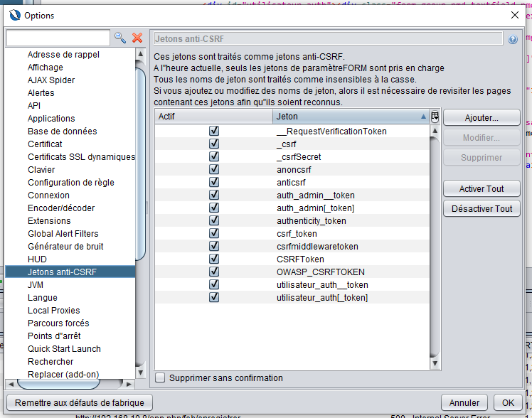Open Global Alert Filters options
The image size is (532, 418).
pyautogui.click(x=63, y=234)
